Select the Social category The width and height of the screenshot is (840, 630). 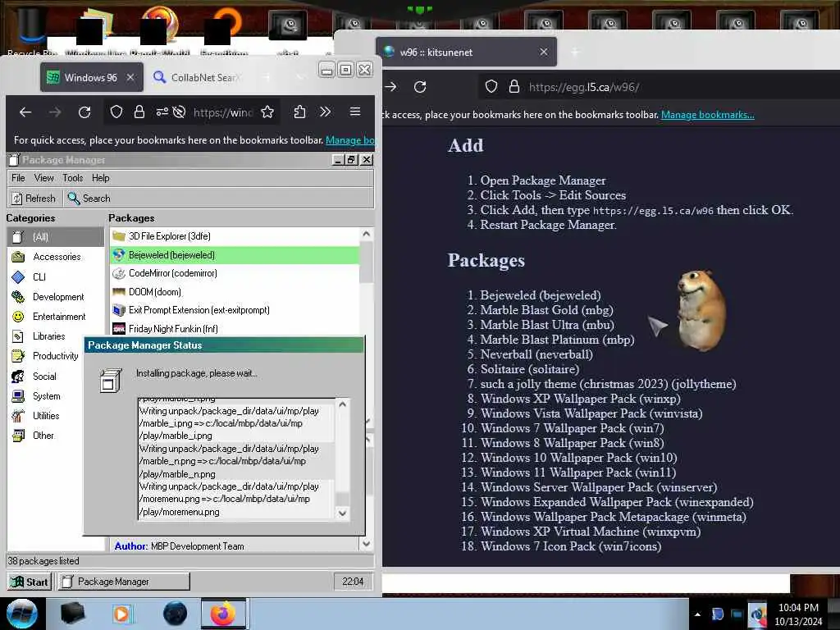tap(46, 376)
